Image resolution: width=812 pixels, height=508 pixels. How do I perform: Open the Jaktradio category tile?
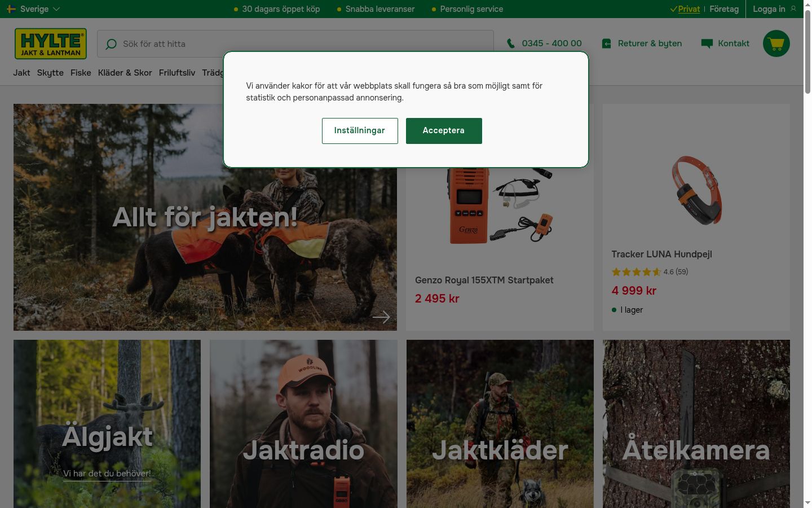coord(303,424)
